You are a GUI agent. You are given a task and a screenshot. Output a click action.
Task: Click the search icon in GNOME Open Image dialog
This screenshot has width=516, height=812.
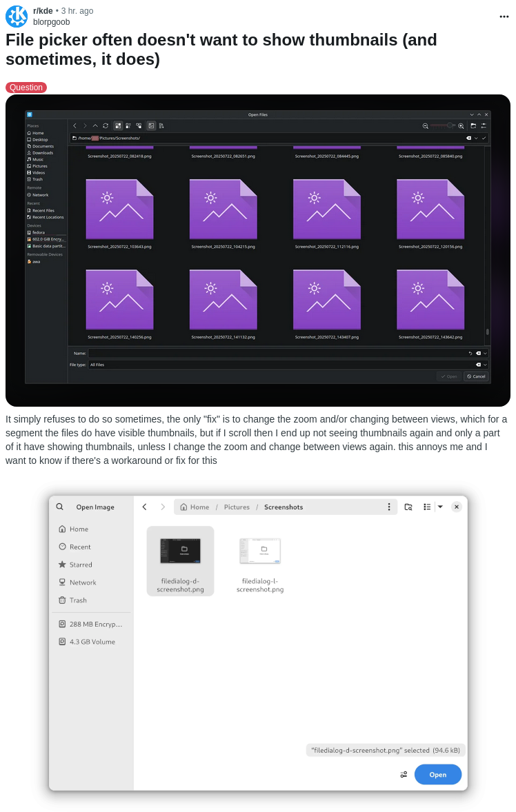(x=59, y=507)
